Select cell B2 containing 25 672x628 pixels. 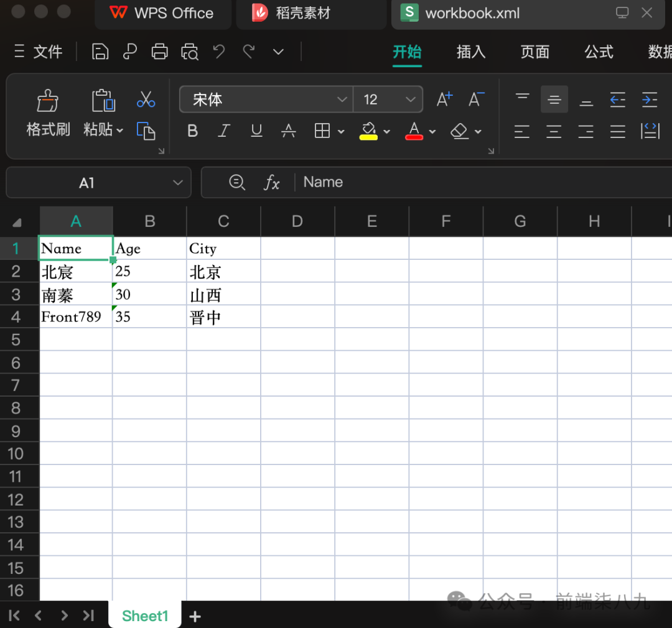(149, 271)
